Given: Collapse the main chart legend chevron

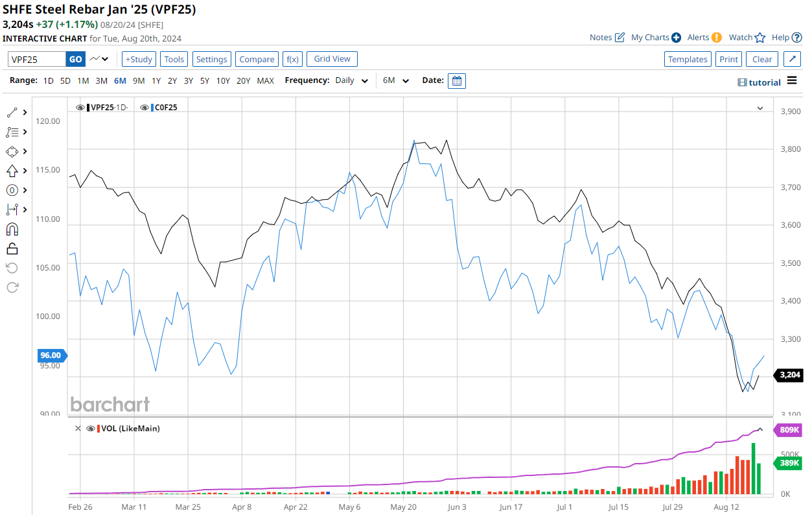Looking at the screenshot, I should 760,108.
